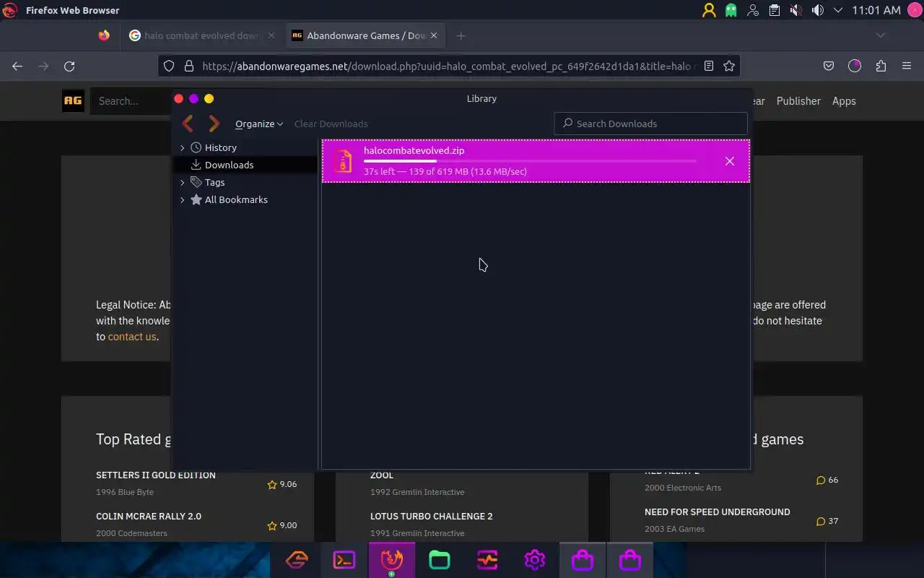Click the Firefox URL address bar
The height and width of the screenshot is (578, 924).
pyautogui.click(x=448, y=66)
